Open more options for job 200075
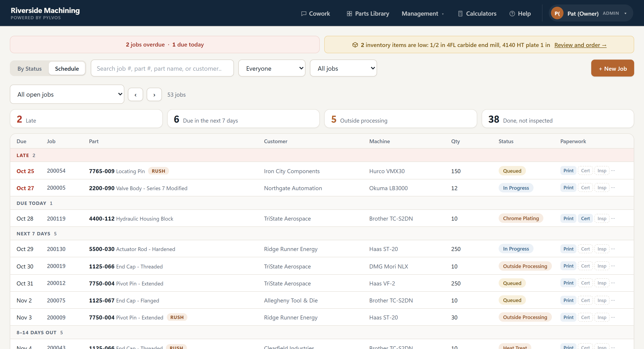 (x=613, y=300)
